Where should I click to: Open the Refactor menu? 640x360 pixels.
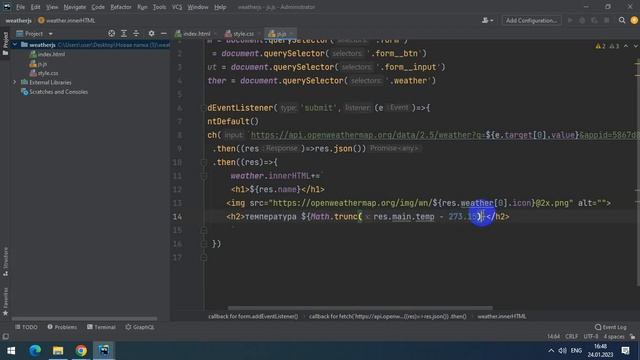121,7
